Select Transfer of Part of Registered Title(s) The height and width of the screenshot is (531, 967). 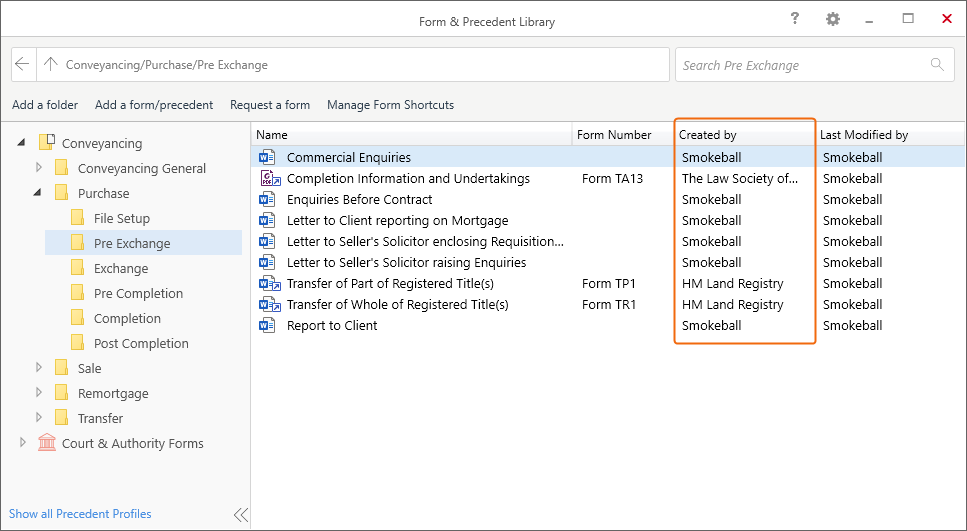tap(390, 283)
